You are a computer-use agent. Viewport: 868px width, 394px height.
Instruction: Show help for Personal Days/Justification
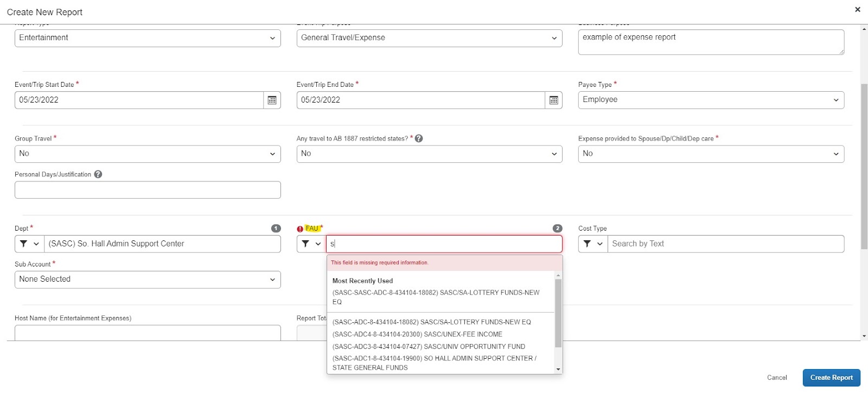click(98, 174)
